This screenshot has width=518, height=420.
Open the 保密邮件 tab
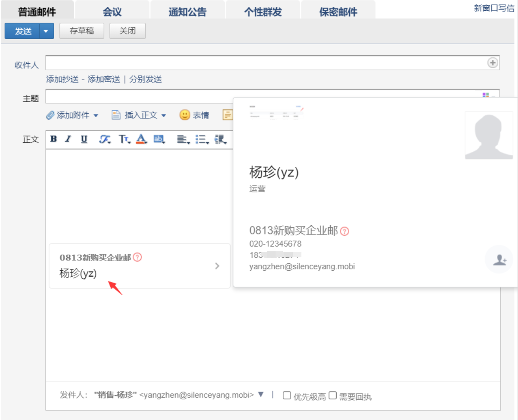pos(338,12)
